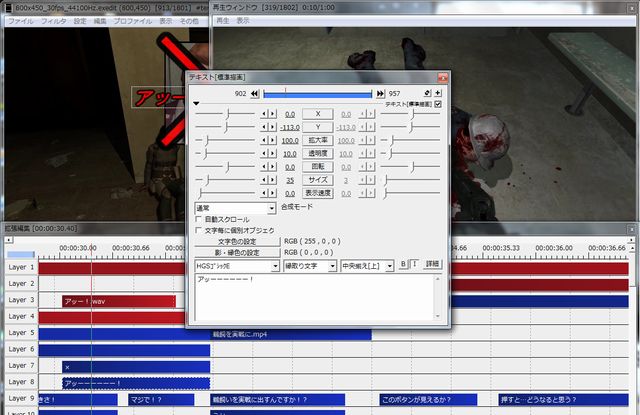Click the Y parameter button
Viewport: 640px width, 415px height.
coord(318,127)
